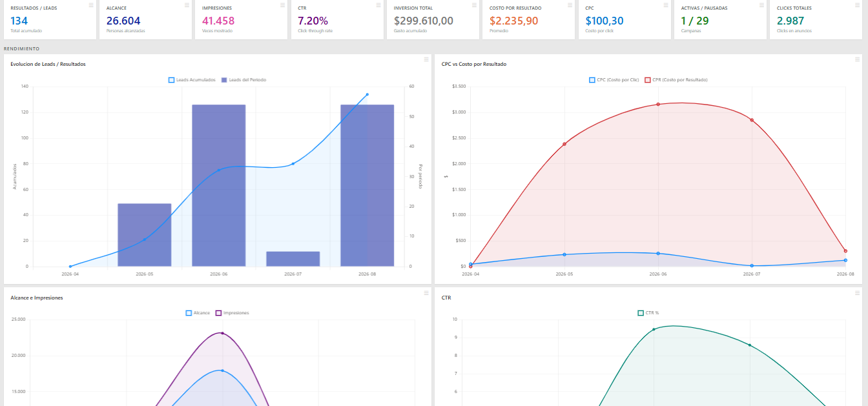Click the 2026-05 leads bar

point(144,235)
